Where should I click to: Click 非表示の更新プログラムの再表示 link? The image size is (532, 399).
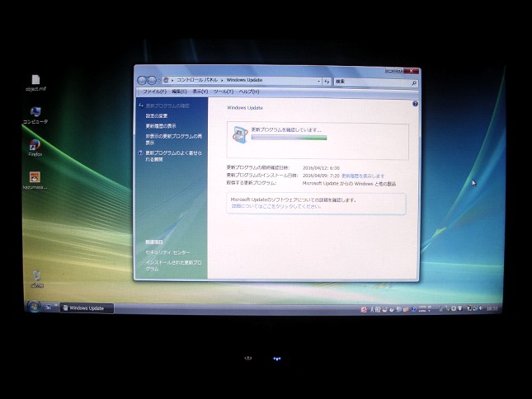(174, 139)
